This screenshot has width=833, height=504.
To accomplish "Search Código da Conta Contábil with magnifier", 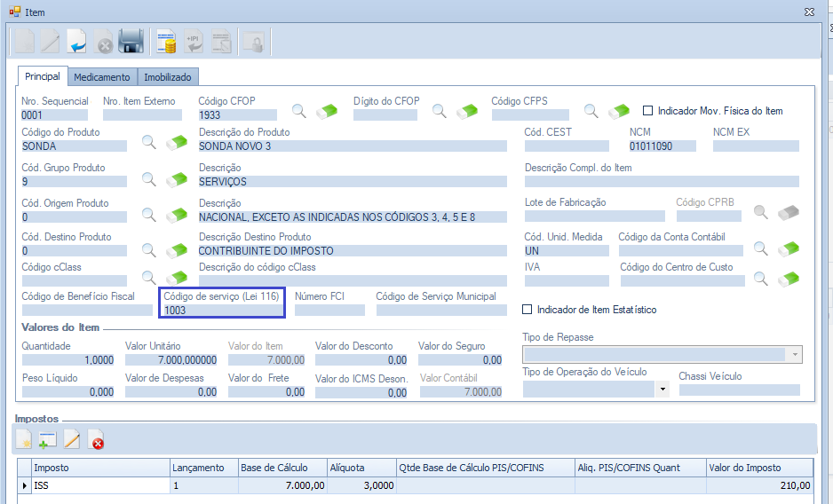I will point(761,248).
